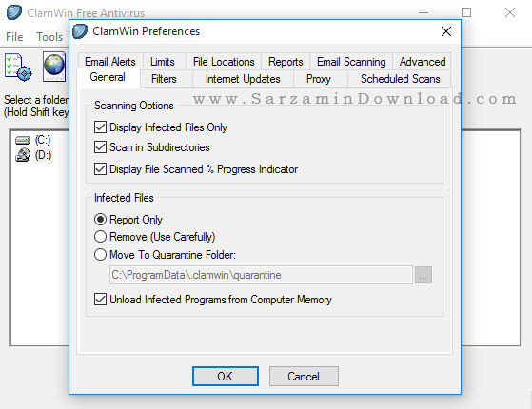Click the scan preferences checklist toolbar icon

(x=18, y=67)
